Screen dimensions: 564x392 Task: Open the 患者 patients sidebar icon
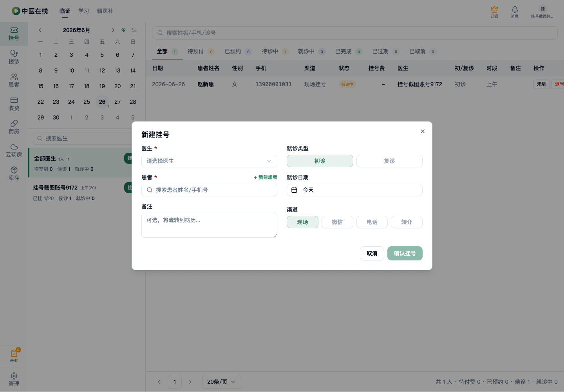coord(14,80)
